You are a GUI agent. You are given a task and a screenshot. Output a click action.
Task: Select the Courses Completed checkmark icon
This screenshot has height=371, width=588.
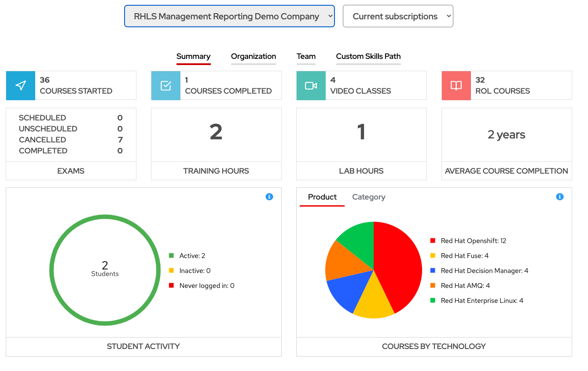(x=165, y=85)
